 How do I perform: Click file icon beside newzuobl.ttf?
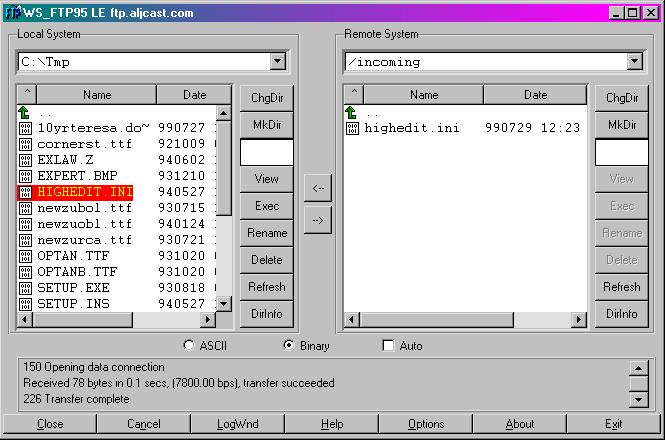point(25,224)
